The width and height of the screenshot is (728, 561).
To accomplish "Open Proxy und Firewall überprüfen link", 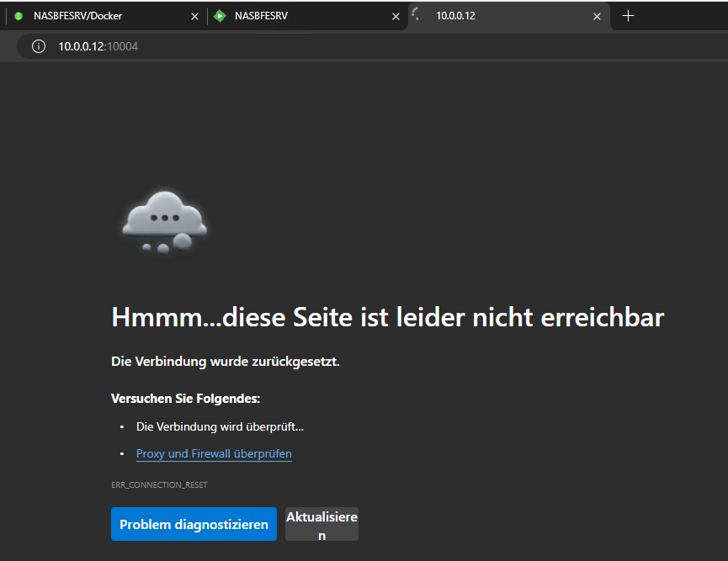I will click(x=214, y=453).
